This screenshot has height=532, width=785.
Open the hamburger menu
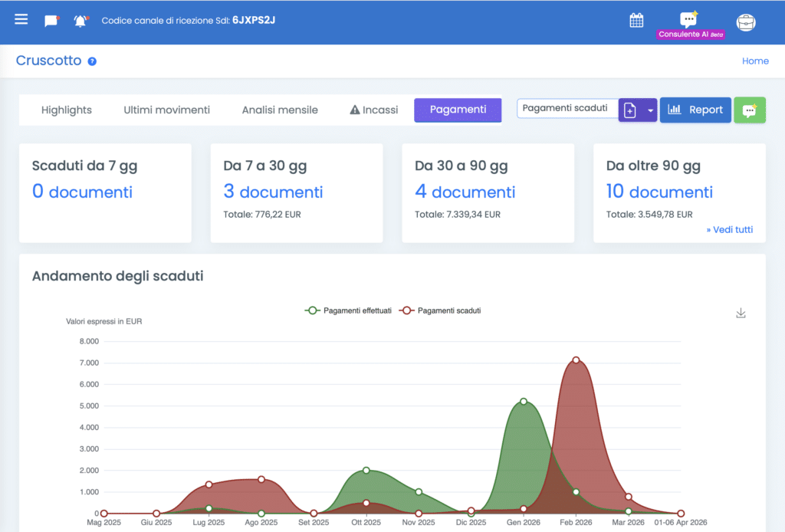point(21,20)
